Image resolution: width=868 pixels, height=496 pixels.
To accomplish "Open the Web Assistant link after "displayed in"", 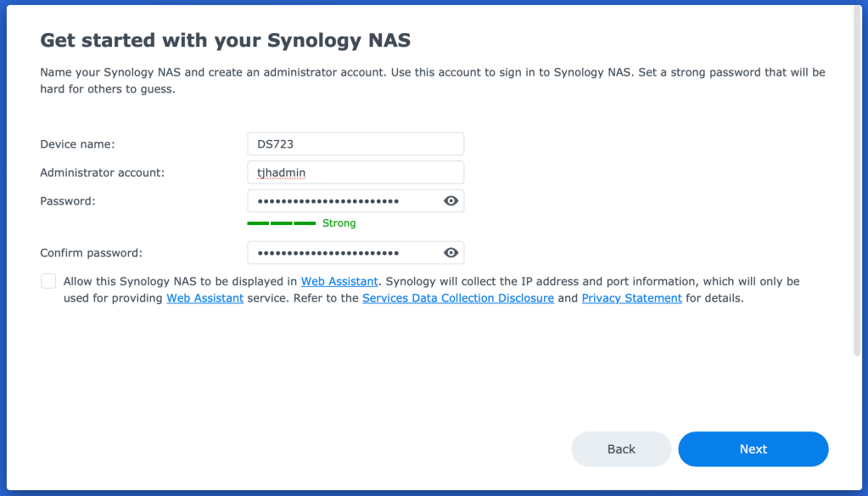I will pyautogui.click(x=339, y=281).
